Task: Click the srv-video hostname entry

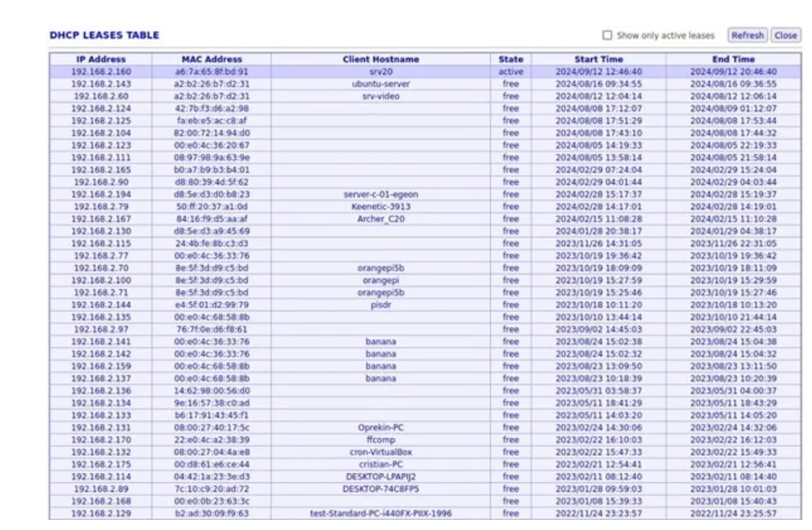Action: [381, 97]
